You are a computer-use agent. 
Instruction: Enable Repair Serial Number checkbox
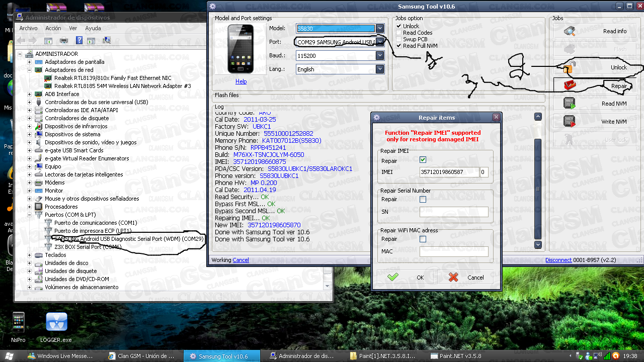tap(423, 200)
